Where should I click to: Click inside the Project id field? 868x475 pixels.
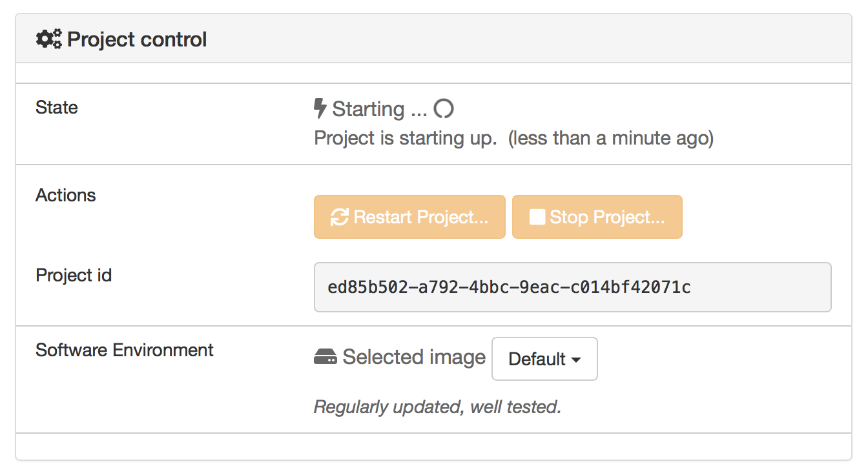click(572, 287)
